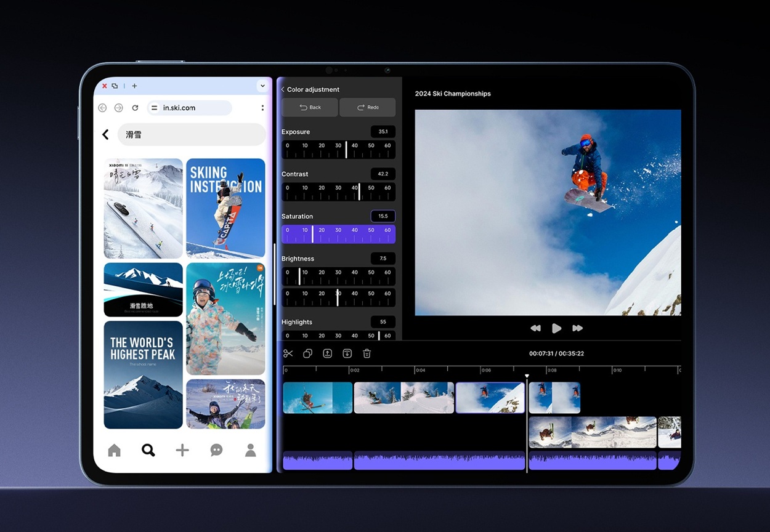This screenshot has height=532, width=770.
Task: Open the browser three-dot menu
Action: (262, 108)
